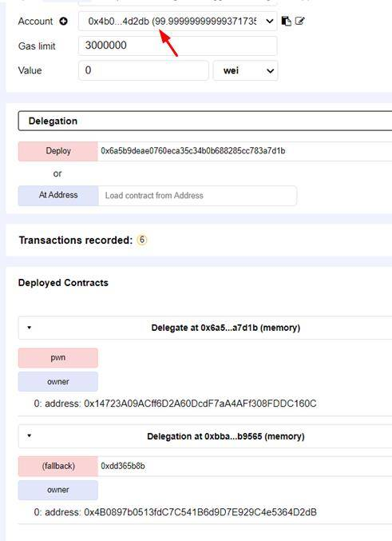Open the wei unit dropdown
392x541 pixels.
pyautogui.click(x=245, y=71)
